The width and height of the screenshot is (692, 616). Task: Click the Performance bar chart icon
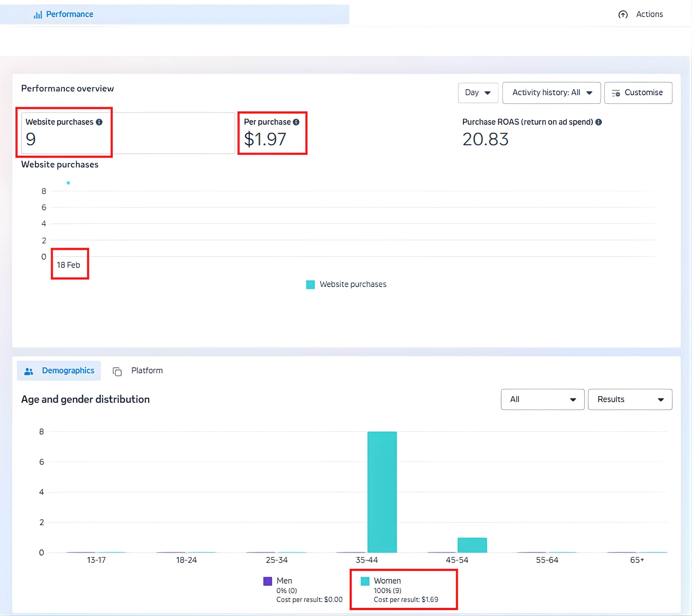tap(38, 15)
